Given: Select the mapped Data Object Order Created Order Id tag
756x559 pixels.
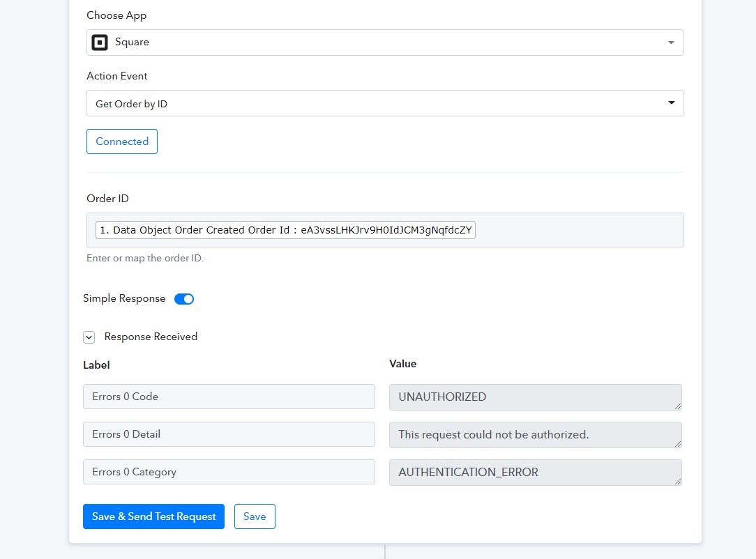Looking at the screenshot, I should point(285,230).
